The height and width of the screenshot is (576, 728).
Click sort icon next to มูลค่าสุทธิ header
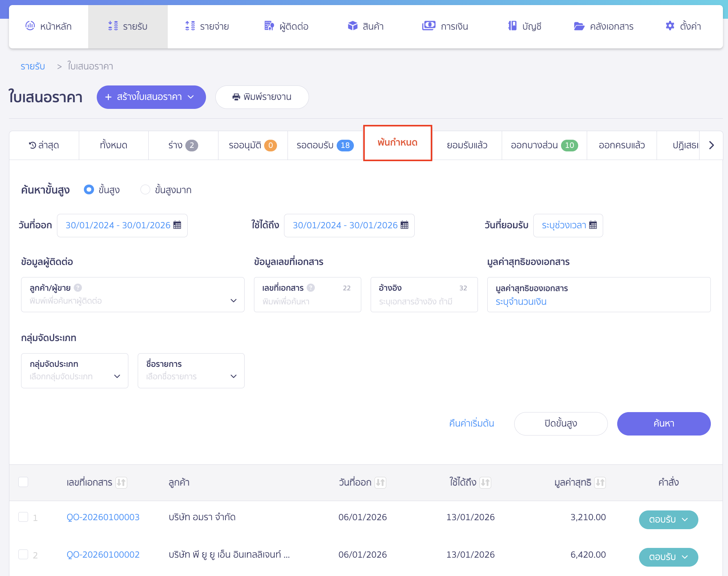[x=600, y=483]
